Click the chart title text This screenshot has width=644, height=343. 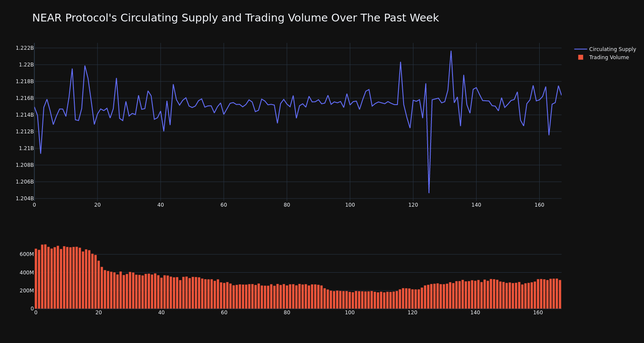[x=235, y=18]
